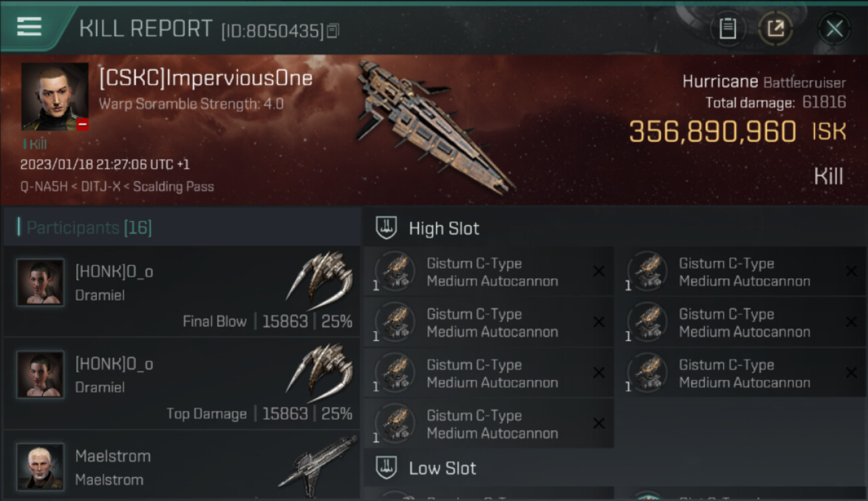
Task: Copy the kill report ID
Action: point(333,30)
